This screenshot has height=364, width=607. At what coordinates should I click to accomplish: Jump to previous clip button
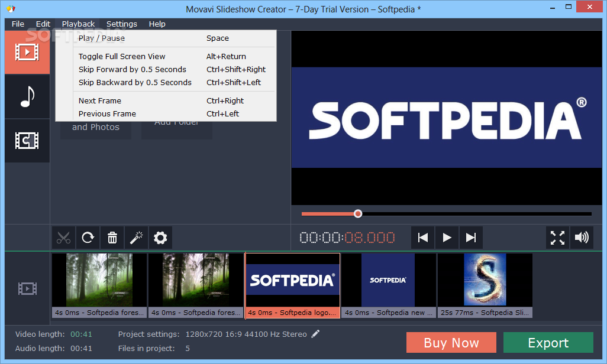[x=423, y=238]
